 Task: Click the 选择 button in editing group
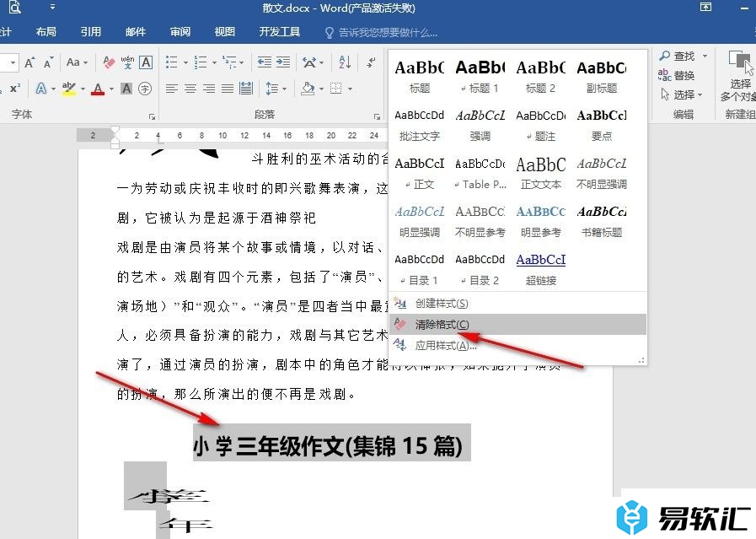tap(681, 94)
